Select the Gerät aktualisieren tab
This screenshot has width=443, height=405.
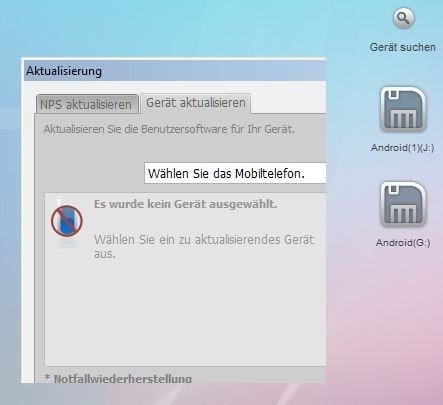pos(196,103)
